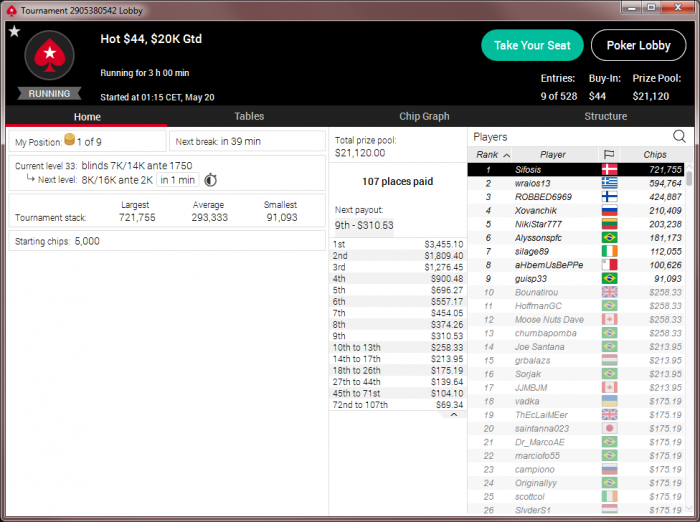Open the Poker Lobby button
This screenshot has width=700, height=522.
[638, 46]
